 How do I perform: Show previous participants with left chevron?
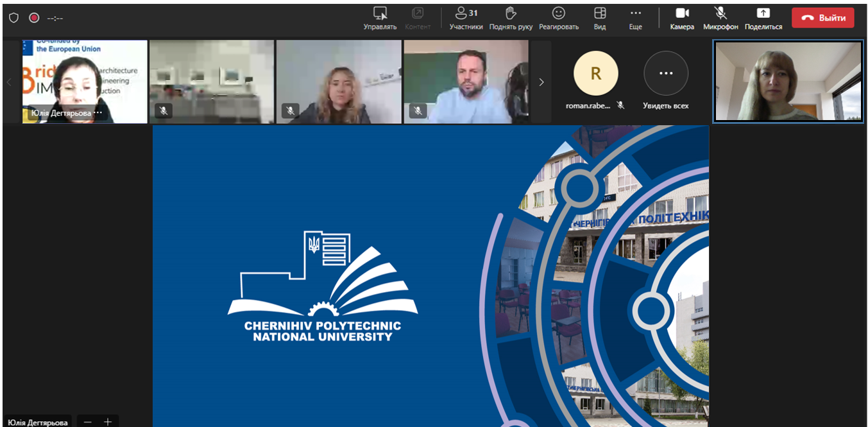tap(9, 82)
